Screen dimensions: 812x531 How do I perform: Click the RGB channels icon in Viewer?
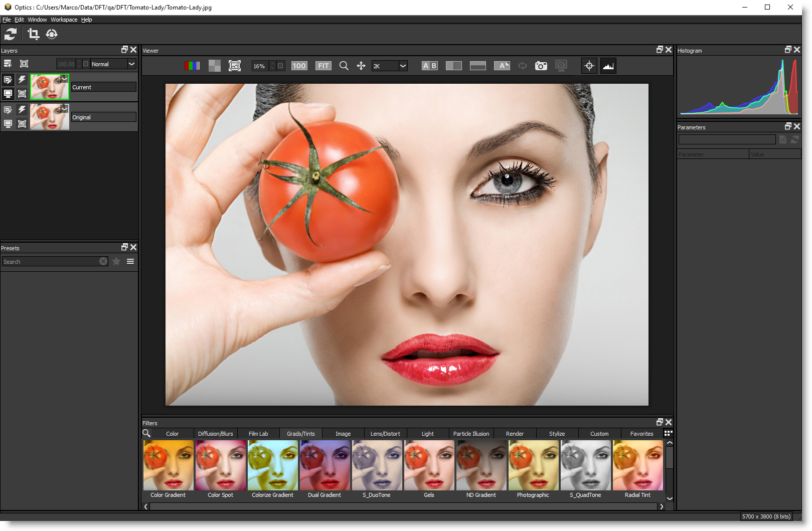coord(192,66)
